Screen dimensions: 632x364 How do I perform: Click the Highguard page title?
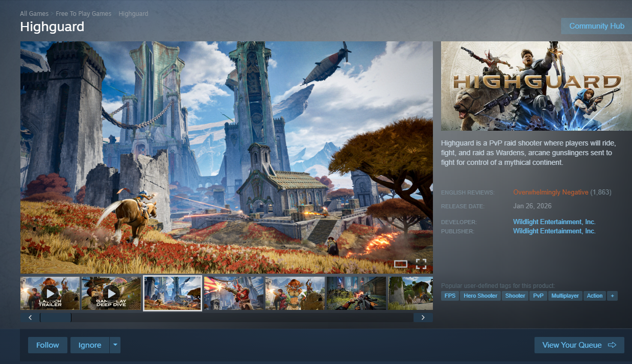(52, 27)
